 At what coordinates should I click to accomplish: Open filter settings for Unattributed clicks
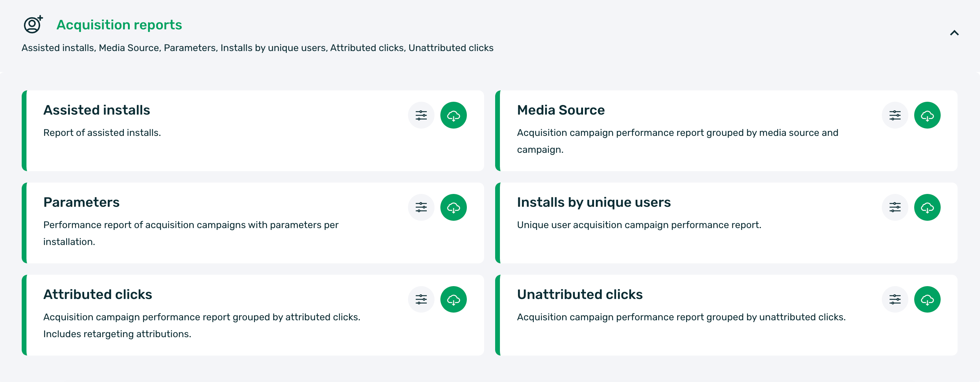pos(895,299)
